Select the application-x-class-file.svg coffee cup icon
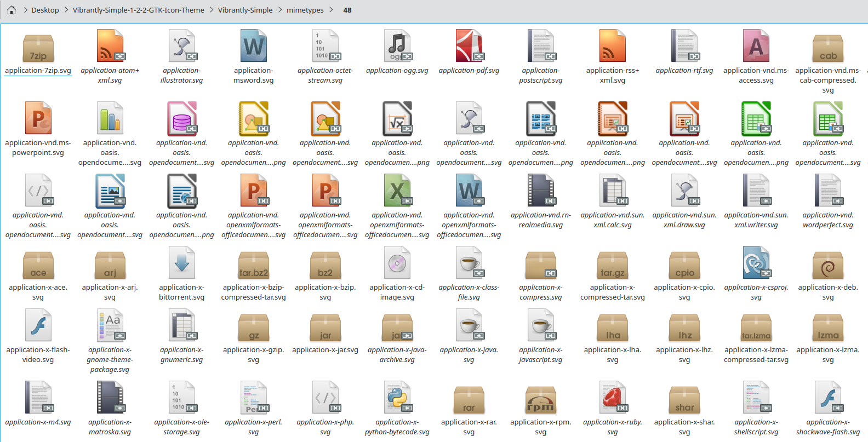Viewport: 868px width, 442px height. pyautogui.click(x=469, y=263)
